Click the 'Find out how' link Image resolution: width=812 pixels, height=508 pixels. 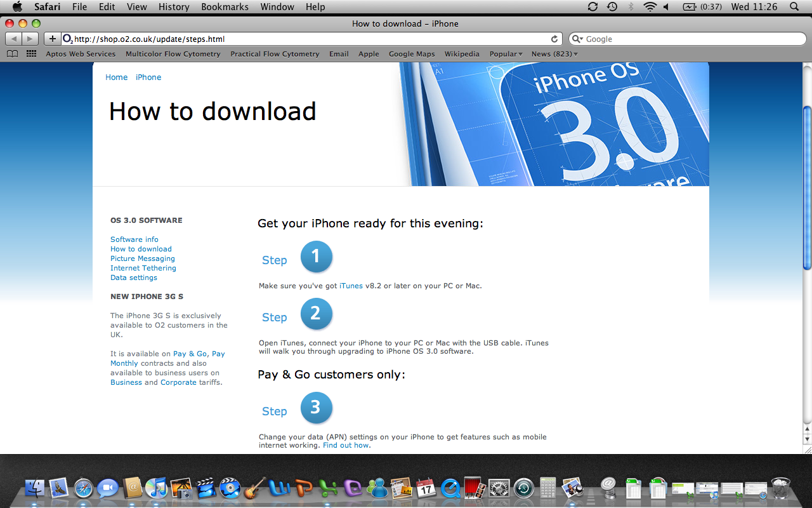point(346,445)
